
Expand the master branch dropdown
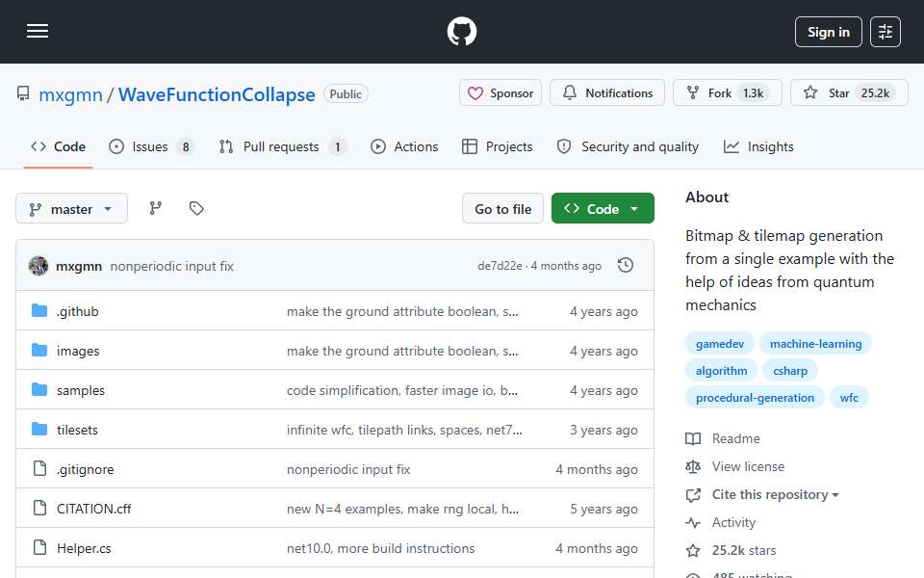click(x=71, y=209)
